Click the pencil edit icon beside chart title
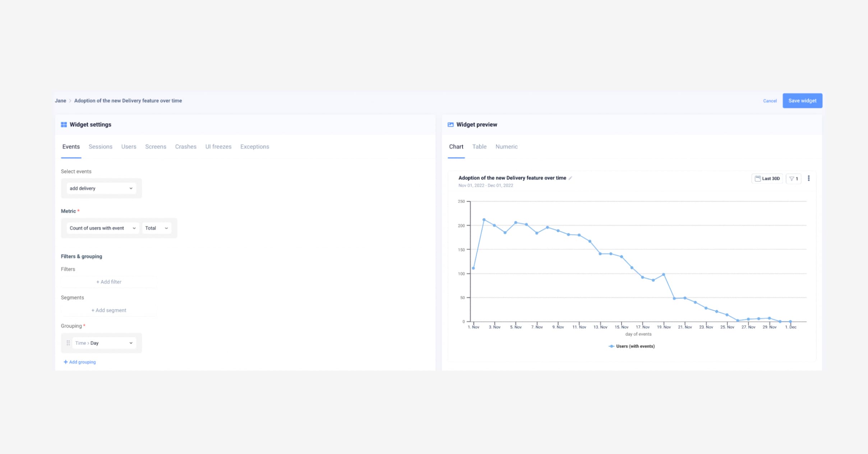The image size is (868, 454). (x=570, y=178)
